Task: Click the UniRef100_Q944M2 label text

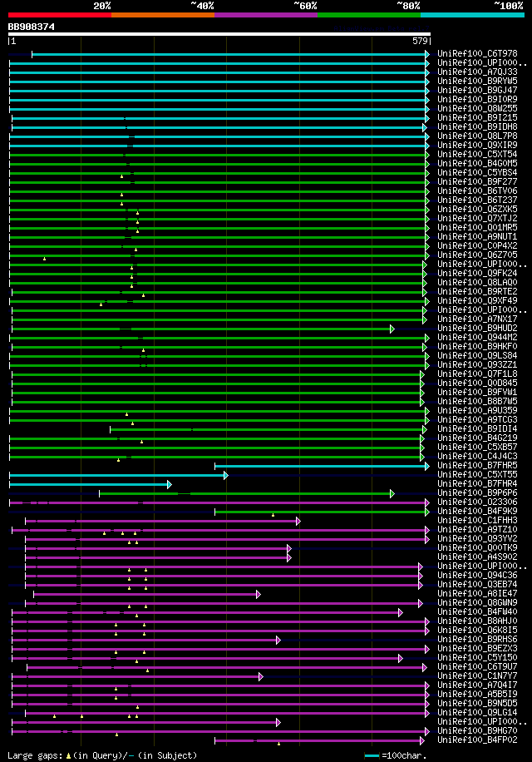Action: [x=477, y=337]
